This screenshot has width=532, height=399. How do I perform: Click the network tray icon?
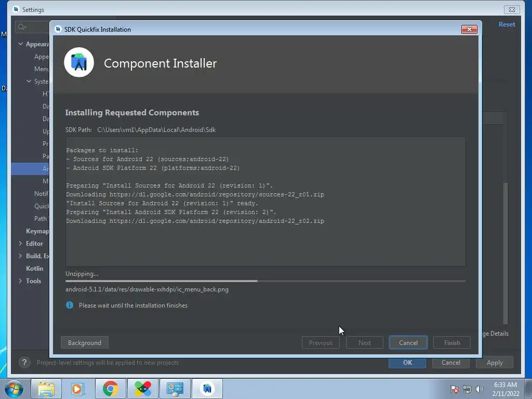click(467, 389)
